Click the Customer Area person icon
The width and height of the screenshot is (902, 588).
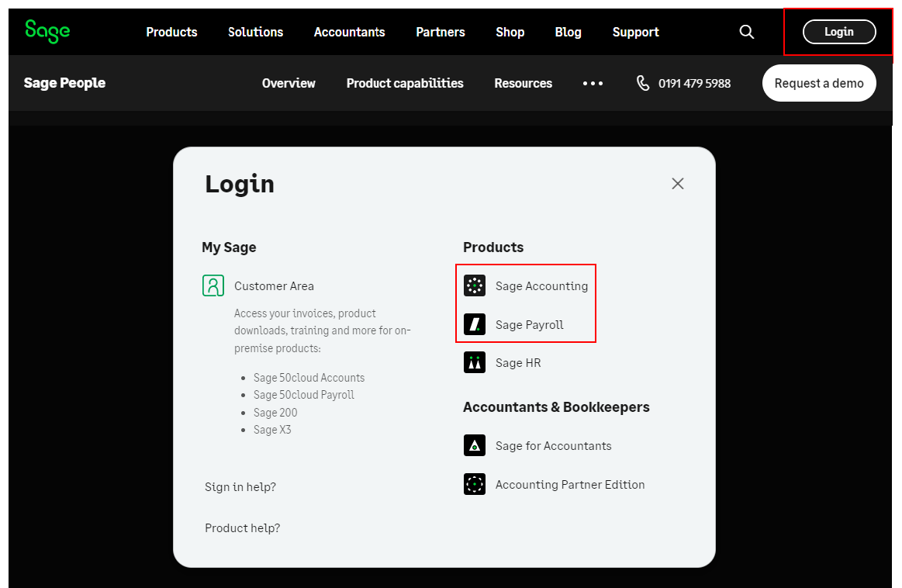[213, 285]
